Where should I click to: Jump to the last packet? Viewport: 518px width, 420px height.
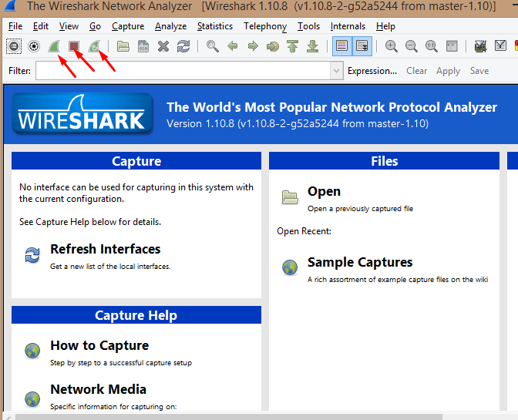coord(312,46)
